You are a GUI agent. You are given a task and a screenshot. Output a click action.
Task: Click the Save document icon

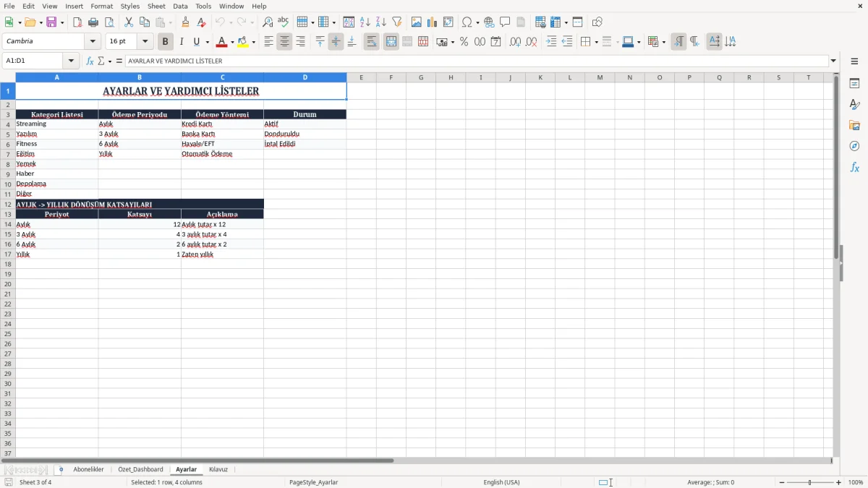pos(51,22)
